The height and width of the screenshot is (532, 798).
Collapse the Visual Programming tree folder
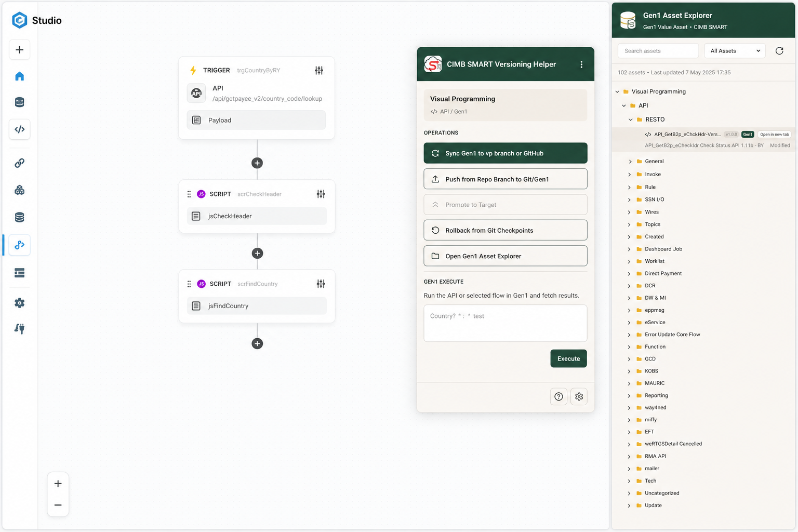coord(617,91)
